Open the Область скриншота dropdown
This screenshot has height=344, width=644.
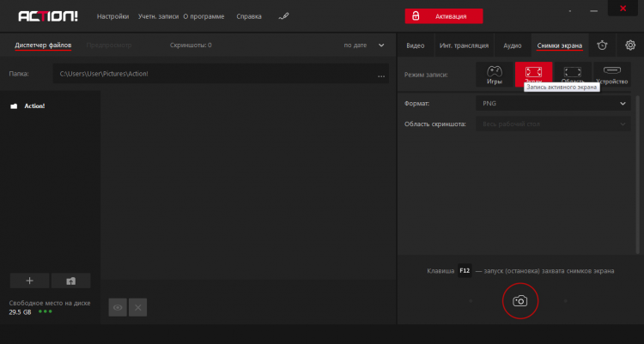pos(553,124)
